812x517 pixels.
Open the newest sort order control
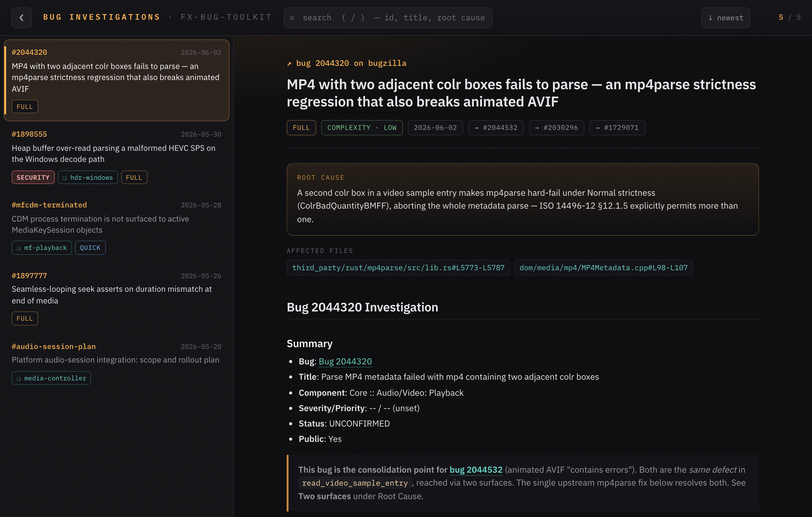point(725,18)
